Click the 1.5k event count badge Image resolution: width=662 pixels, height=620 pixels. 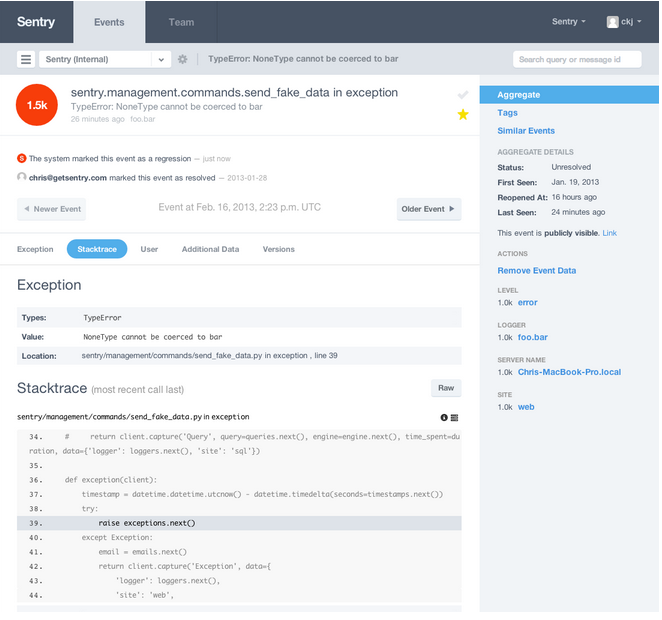click(x=37, y=105)
